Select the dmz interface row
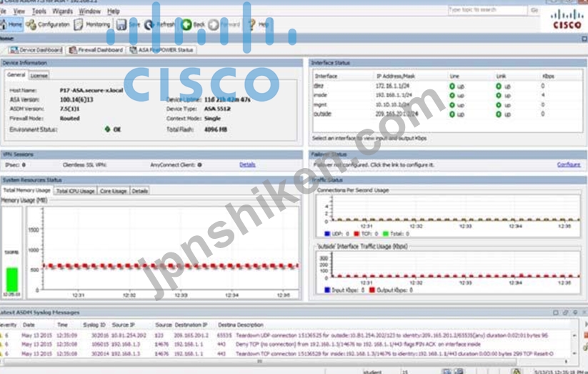Viewport: 588px width, 374px height. 447,86
